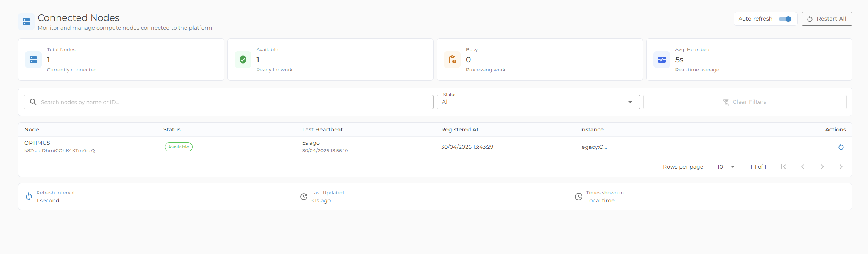Screen dimensions: 868x254
Task: Open the Rows per page dropdown
Action: click(x=726, y=167)
